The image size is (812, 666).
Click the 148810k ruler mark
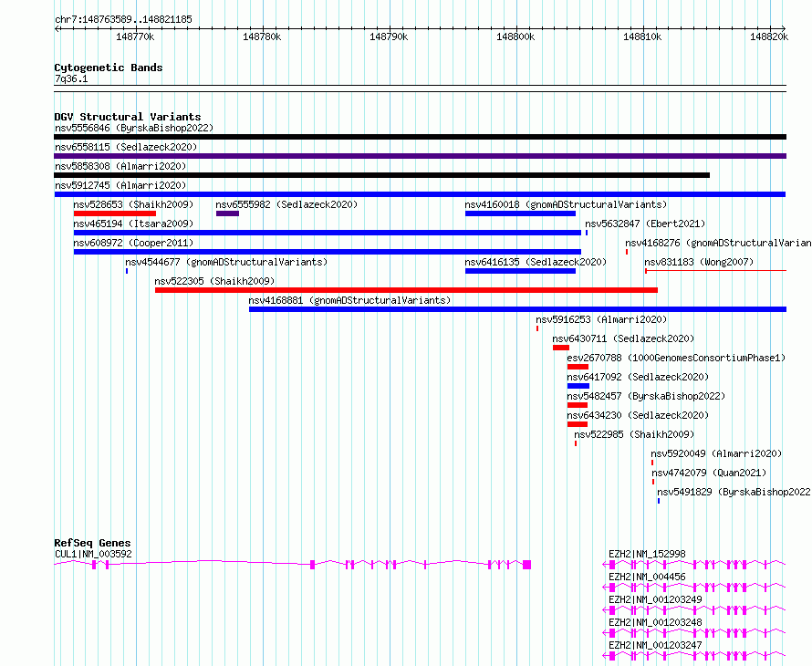point(642,36)
